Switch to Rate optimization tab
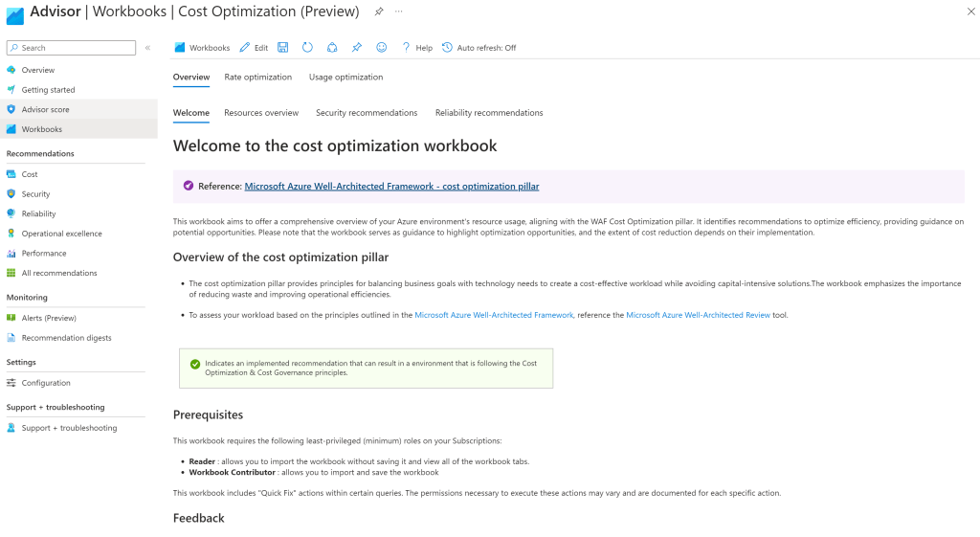The image size is (980, 537). click(258, 77)
